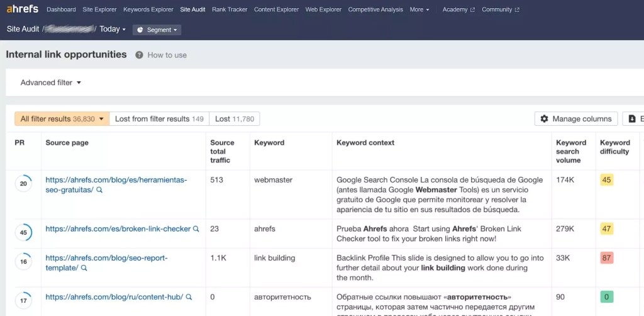Open Site Explorer
This screenshot has width=644, height=316.
[x=99, y=9]
